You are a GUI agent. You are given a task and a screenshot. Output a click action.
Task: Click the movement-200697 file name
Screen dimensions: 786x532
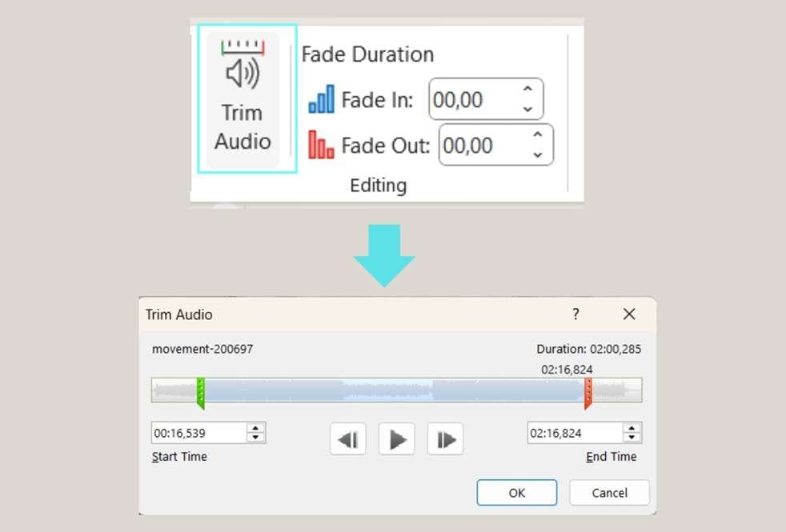[x=203, y=349]
